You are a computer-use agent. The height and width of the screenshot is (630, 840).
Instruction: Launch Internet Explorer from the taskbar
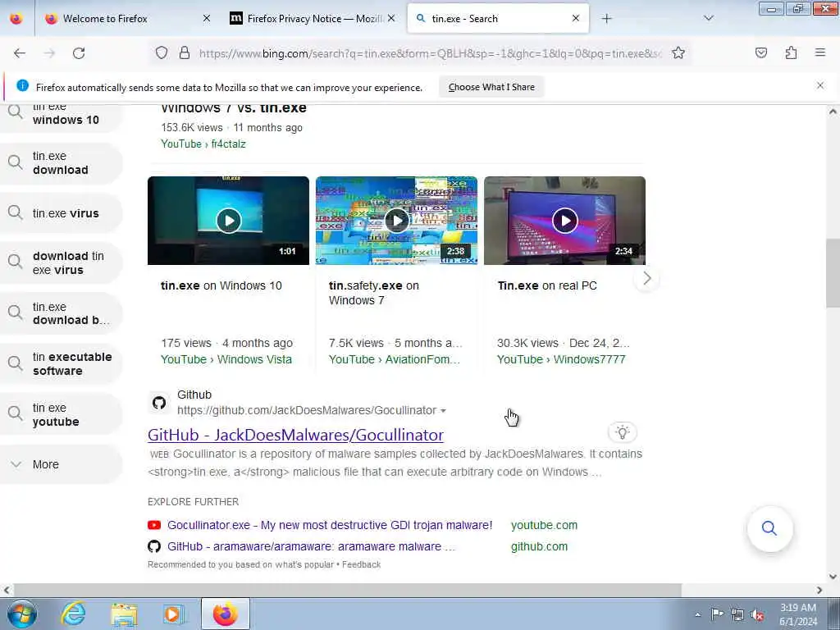tap(73, 614)
